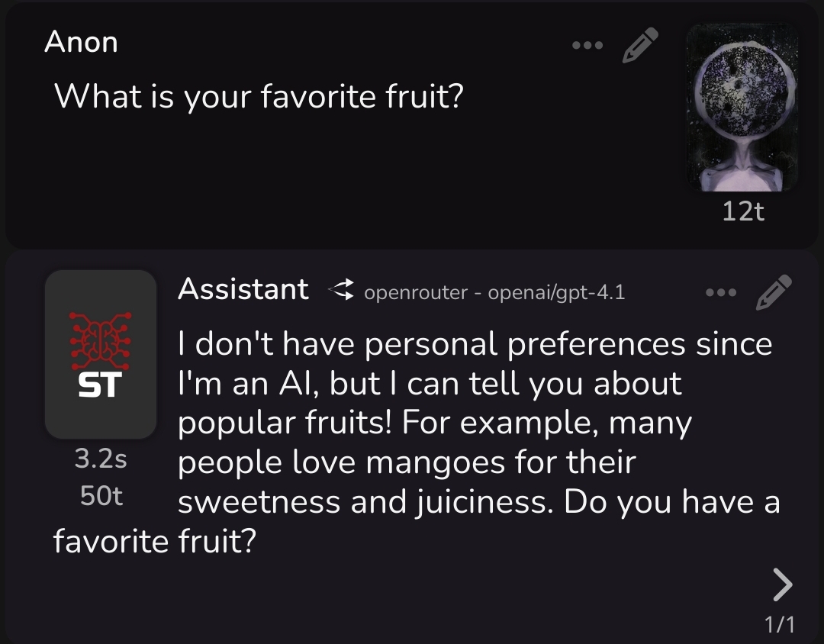Click the "sweetness and juiciness" phrase

click(365, 502)
